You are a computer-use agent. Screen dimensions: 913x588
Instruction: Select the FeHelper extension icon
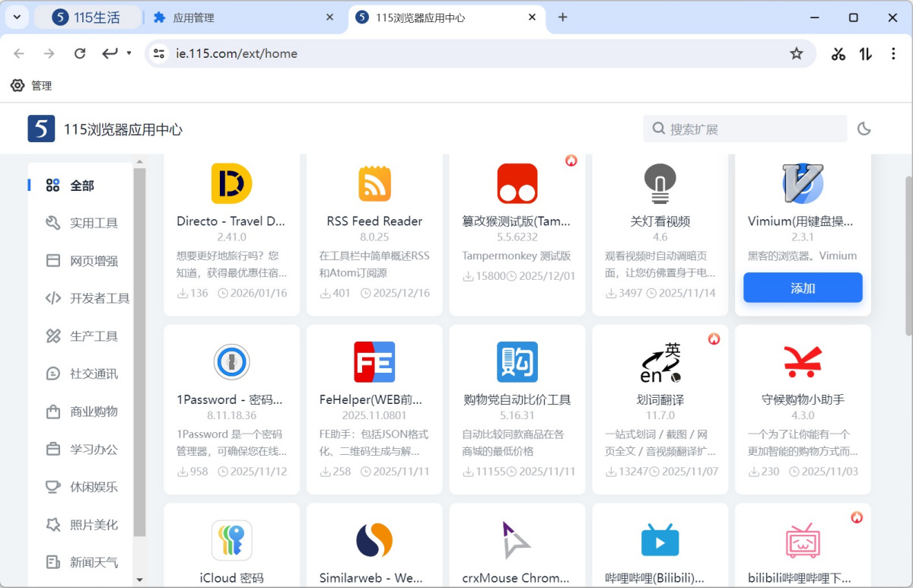tap(374, 362)
